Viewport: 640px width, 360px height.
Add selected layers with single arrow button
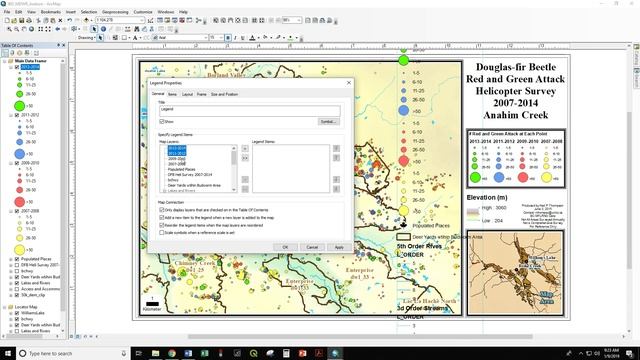(245, 149)
